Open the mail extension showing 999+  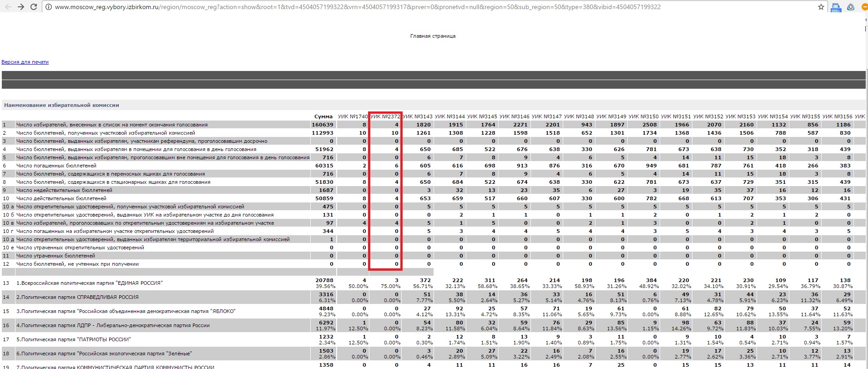(x=836, y=7)
